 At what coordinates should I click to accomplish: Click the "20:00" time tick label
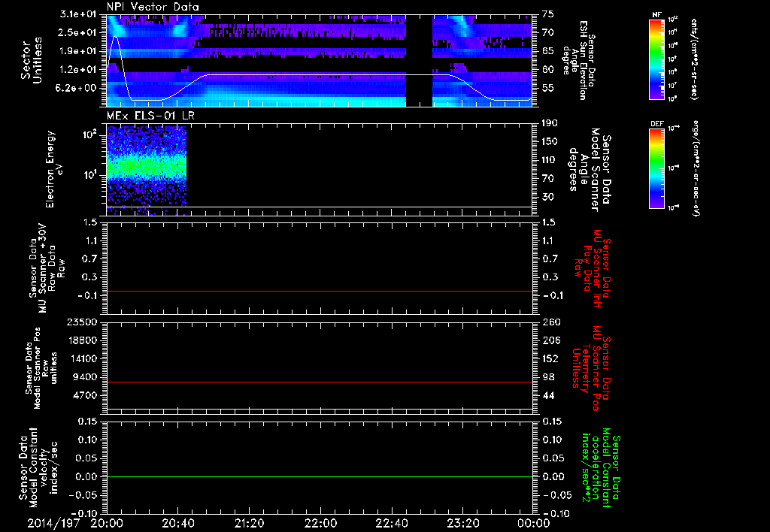coord(107,523)
